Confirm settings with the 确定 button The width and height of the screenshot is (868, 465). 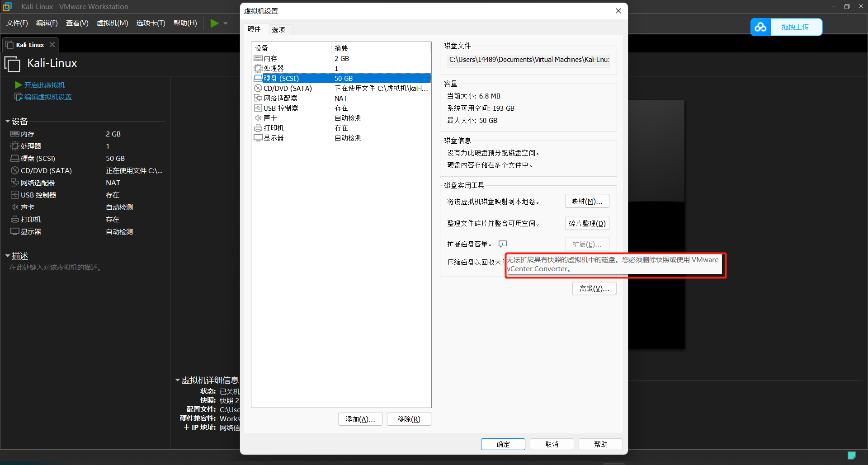[x=503, y=444]
